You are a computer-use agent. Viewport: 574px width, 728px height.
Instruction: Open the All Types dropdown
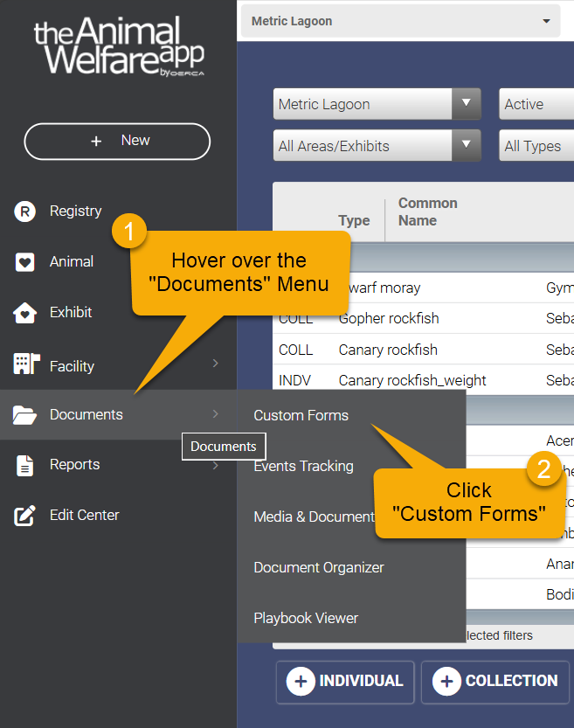point(536,146)
